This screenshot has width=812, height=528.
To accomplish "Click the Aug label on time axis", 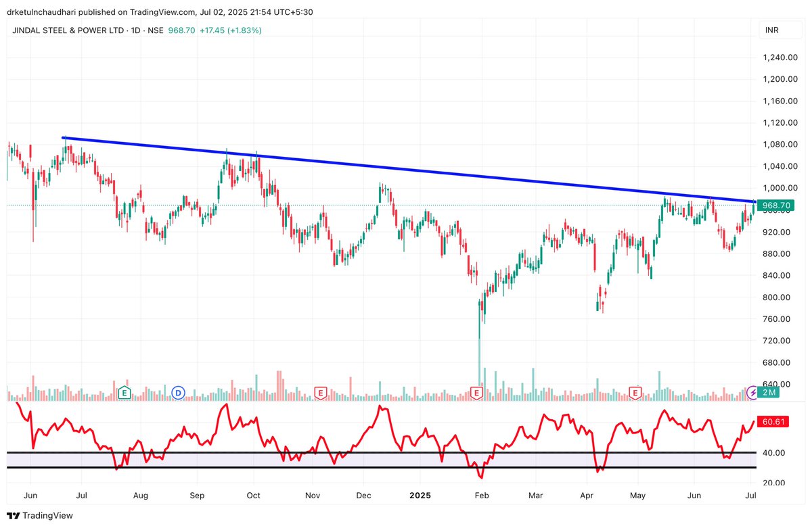I will (140, 495).
